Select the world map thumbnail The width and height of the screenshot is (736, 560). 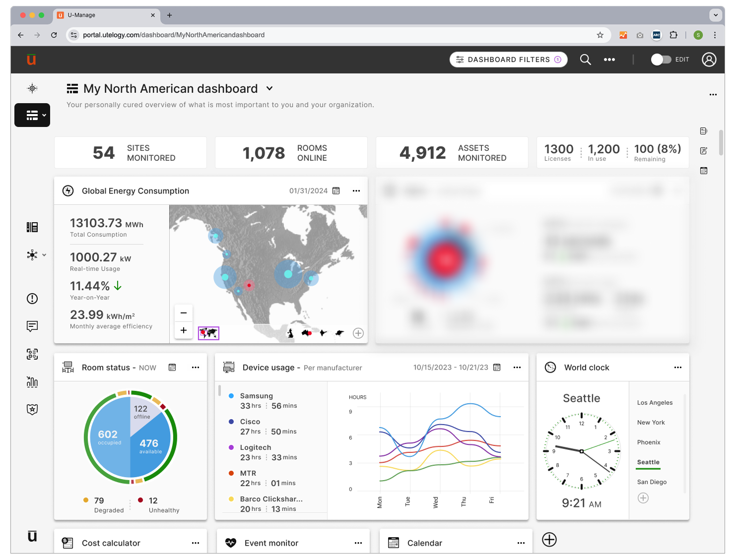pos(208,333)
